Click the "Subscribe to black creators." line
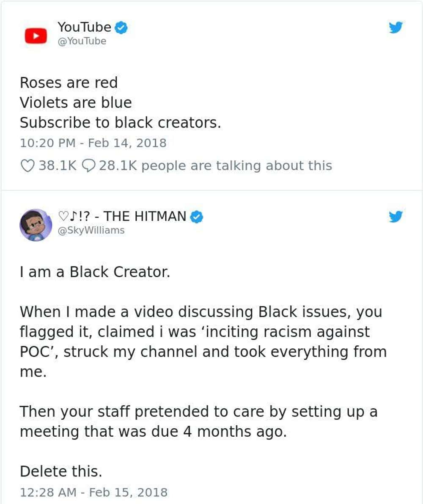 coord(120,123)
